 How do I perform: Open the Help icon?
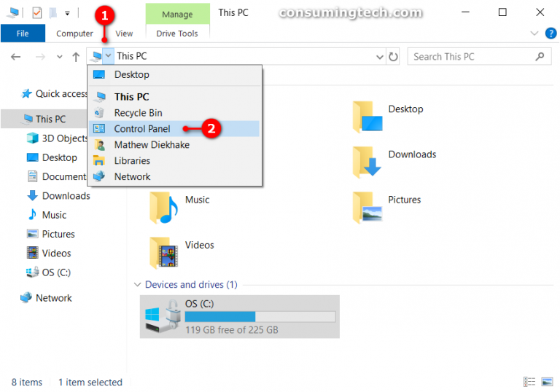click(x=551, y=34)
